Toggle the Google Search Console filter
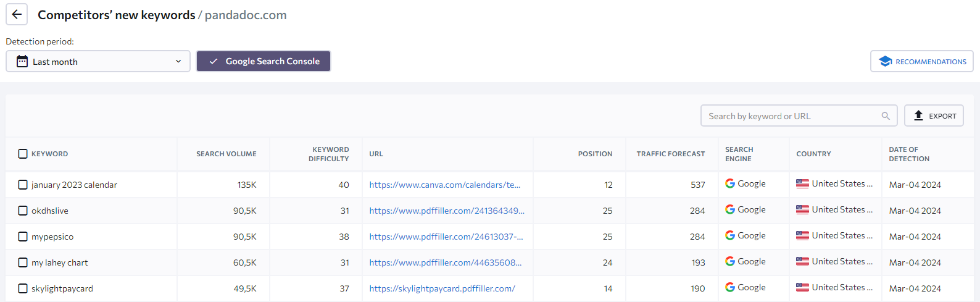This screenshot has height=302, width=980. 264,61
